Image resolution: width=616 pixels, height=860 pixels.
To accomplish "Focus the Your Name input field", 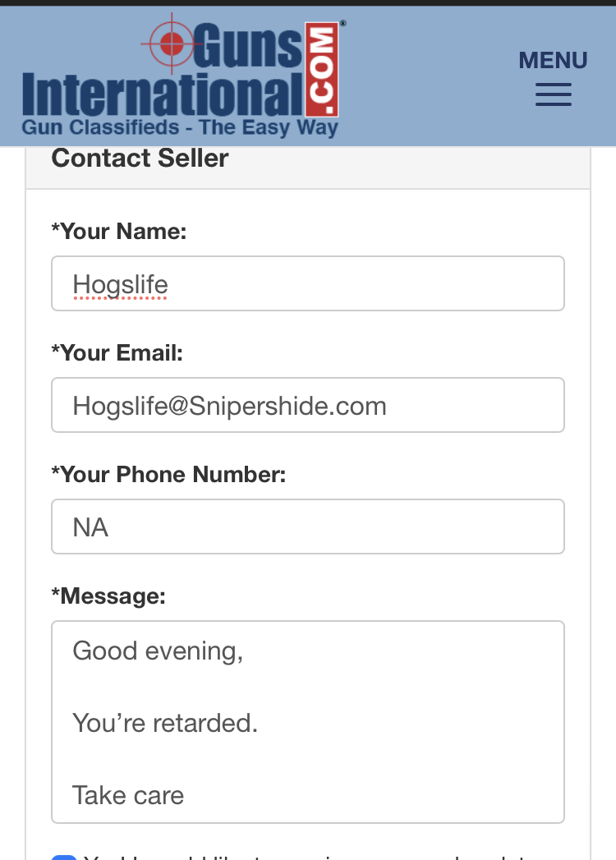I will tap(308, 283).
